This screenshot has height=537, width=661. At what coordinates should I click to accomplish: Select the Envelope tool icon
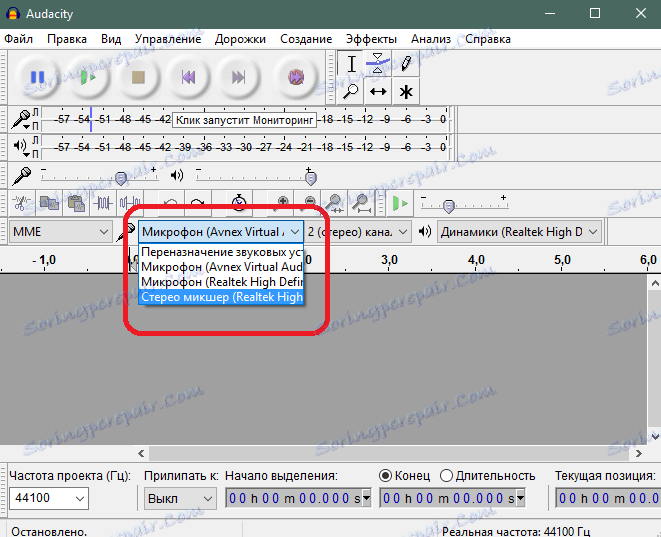(x=378, y=64)
